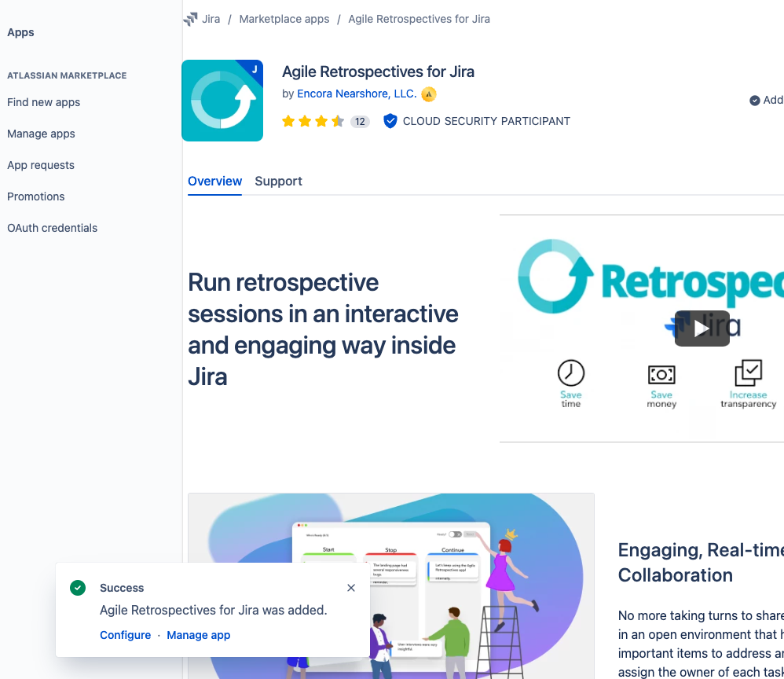Click the Increase transparency icon
The width and height of the screenshot is (784, 679).
pyautogui.click(x=749, y=373)
